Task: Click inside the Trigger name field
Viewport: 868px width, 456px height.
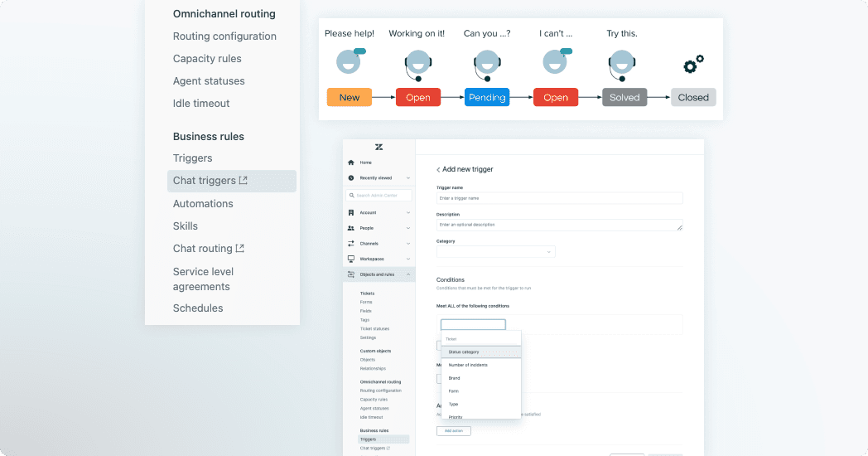Action: pos(559,198)
